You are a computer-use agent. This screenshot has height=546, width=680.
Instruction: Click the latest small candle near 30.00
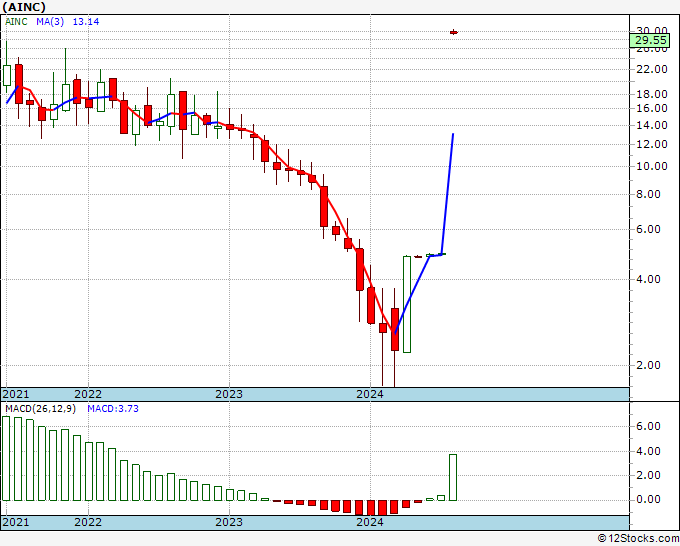[454, 32]
